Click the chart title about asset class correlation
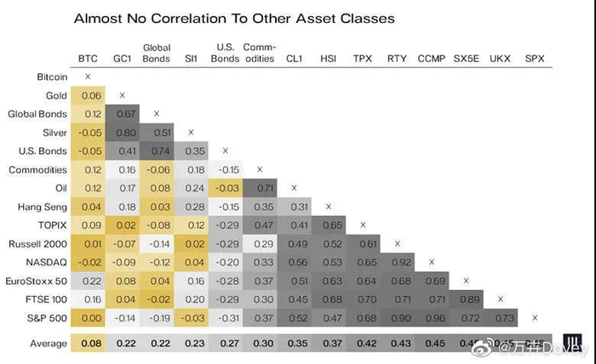The width and height of the screenshot is (596, 364). [233, 17]
